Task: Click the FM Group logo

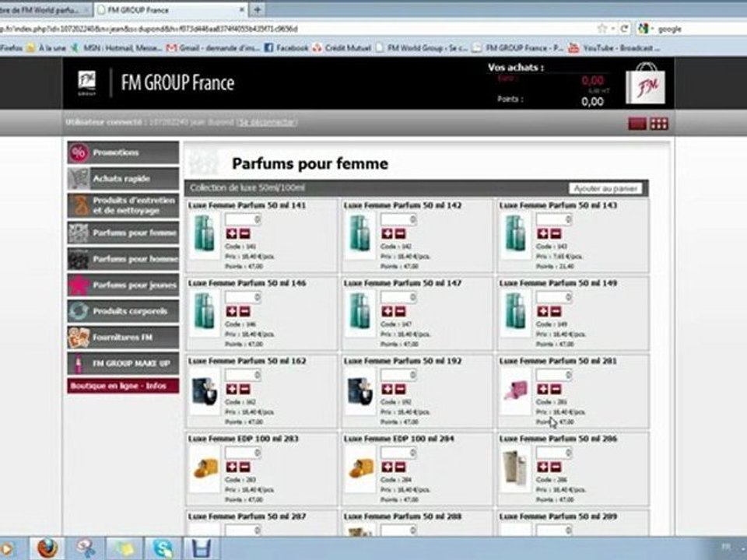Action: (x=87, y=83)
